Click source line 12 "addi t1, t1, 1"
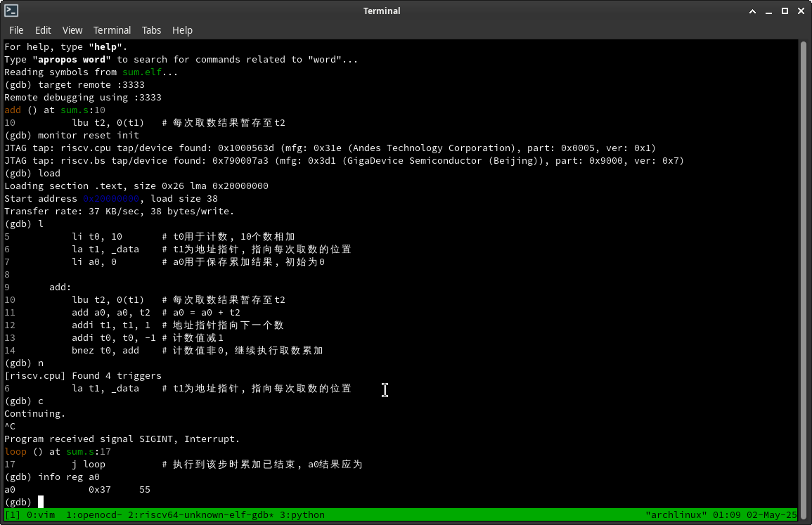Image resolution: width=812 pixels, height=525 pixels. [111, 325]
